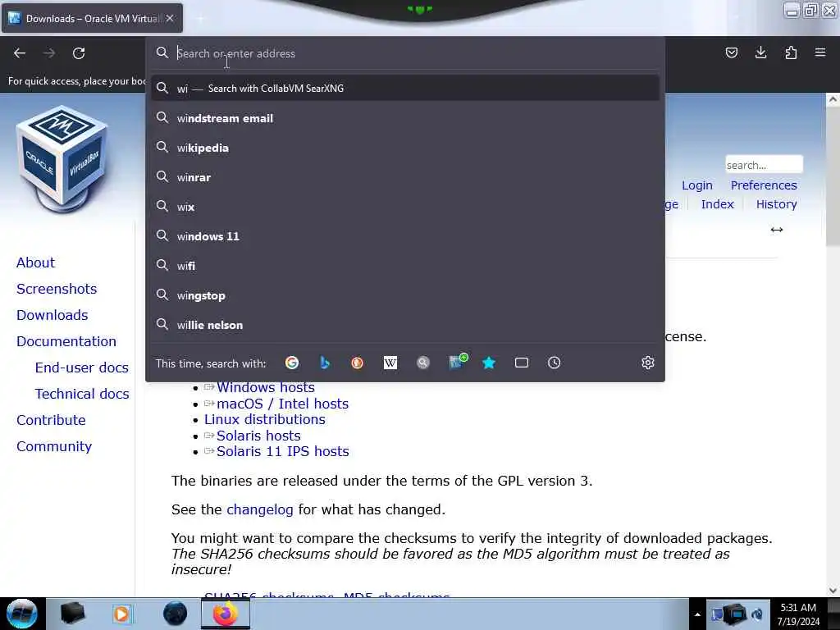The width and height of the screenshot is (840, 630).
Task: Open the Documentation sidebar link
Action: click(66, 341)
